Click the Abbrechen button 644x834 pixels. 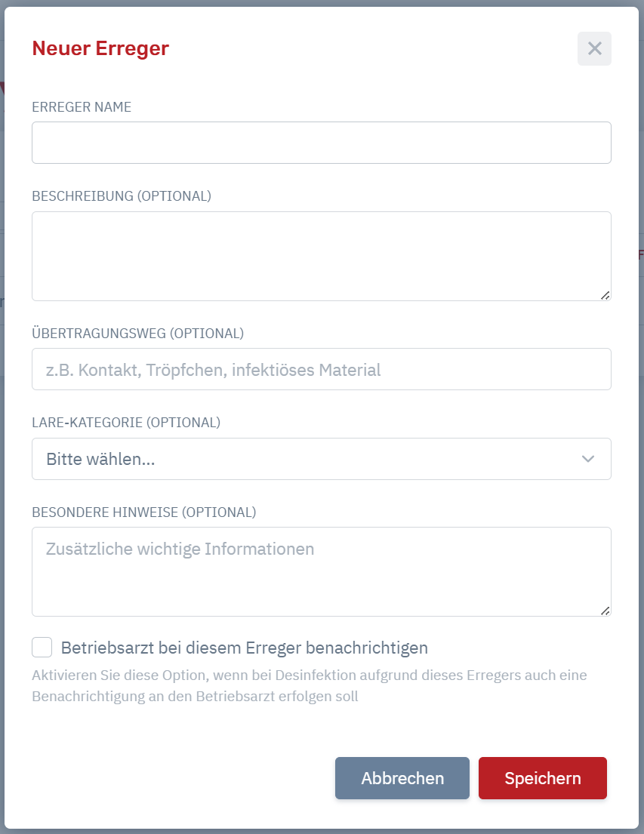(x=402, y=778)
